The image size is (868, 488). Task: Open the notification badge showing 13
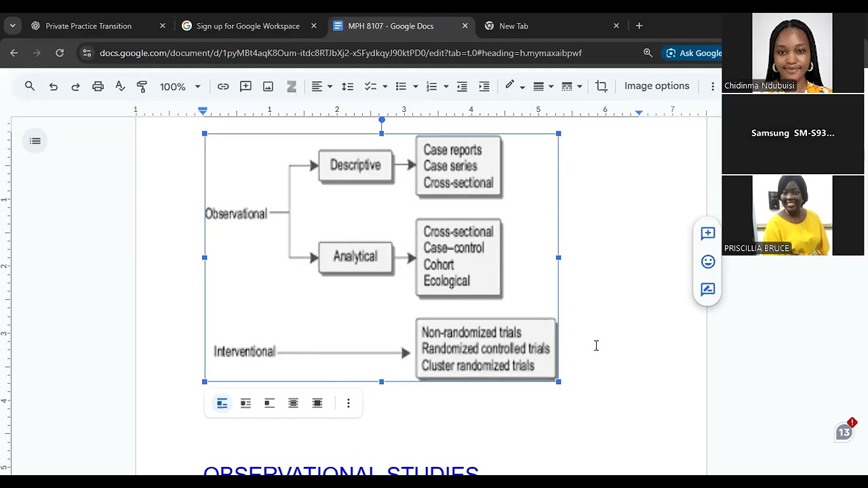(845, 431)
